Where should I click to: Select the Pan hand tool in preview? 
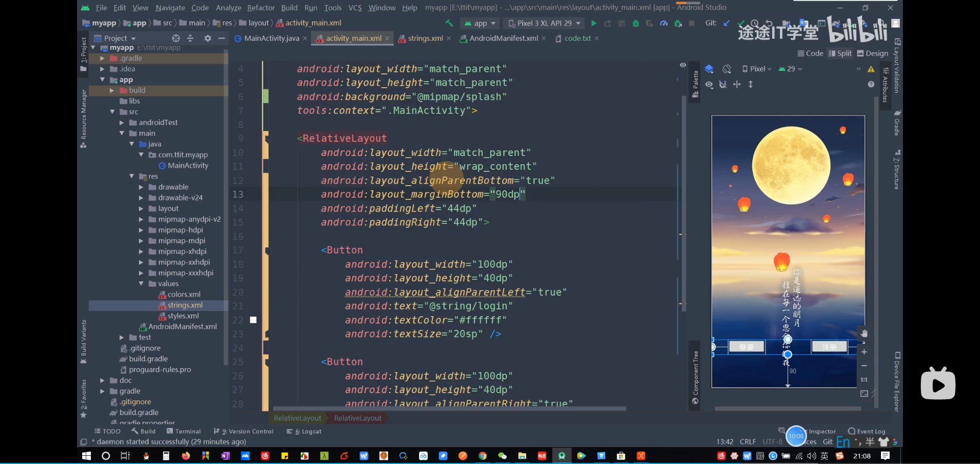pos(864,333)
